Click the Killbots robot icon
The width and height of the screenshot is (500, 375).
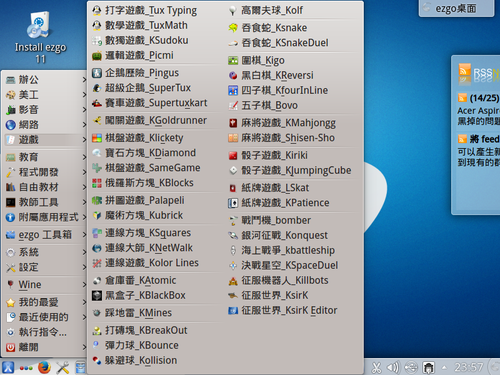click(233, 281)
